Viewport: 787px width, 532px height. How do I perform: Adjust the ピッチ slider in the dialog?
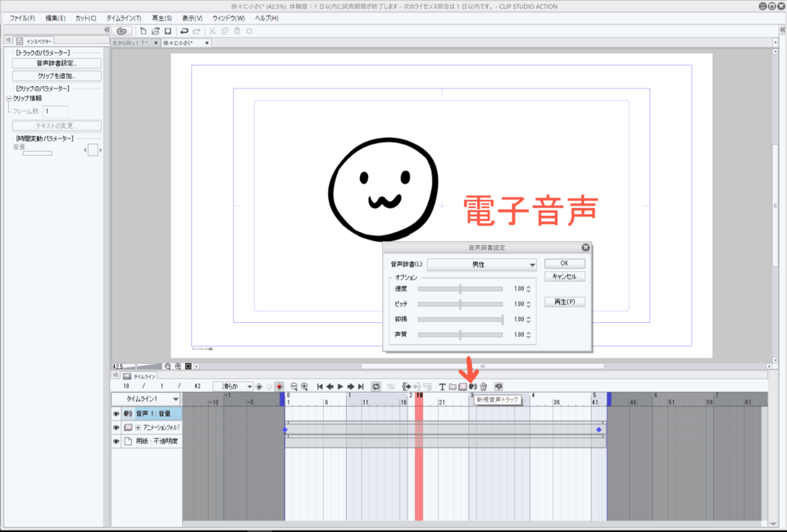[462, 304]
